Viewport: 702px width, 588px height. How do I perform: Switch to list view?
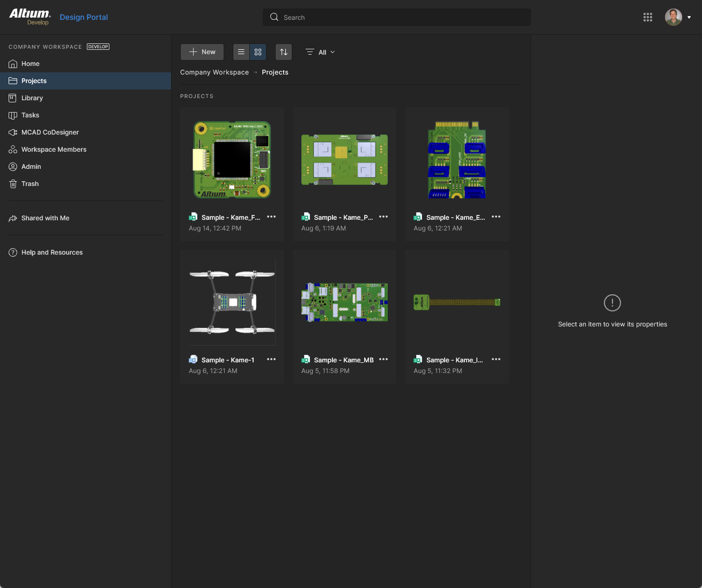click(x=241, y=52)
